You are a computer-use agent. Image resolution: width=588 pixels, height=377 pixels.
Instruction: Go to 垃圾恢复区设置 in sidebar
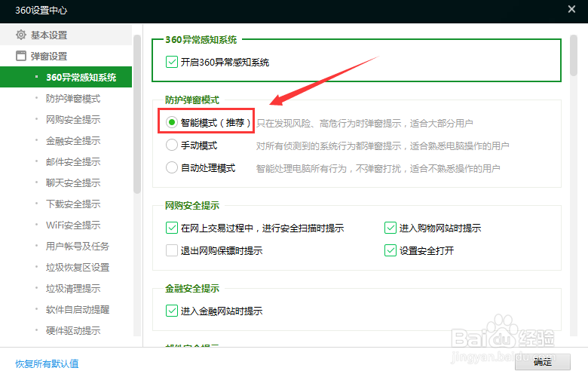78,267
